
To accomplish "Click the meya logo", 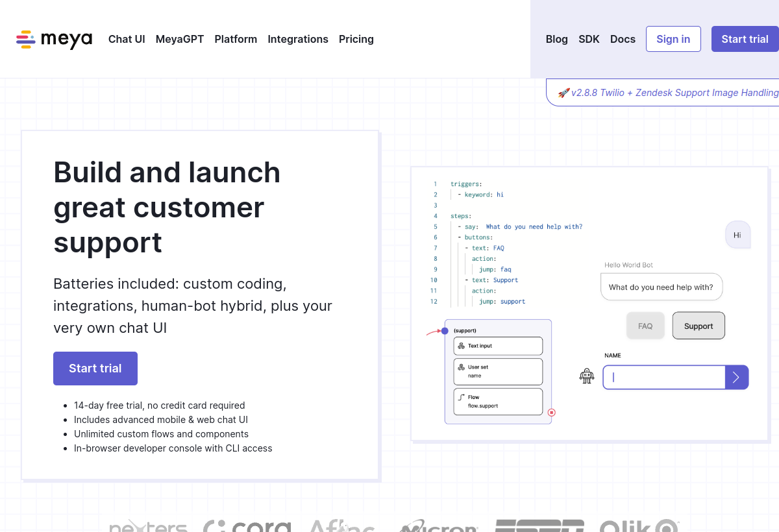I will point(55,39).
